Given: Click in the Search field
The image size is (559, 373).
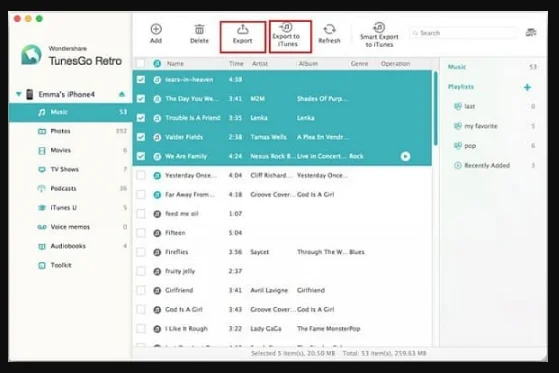Looking at the screenshot, I should pyautogui.click(x=463, y=33).
